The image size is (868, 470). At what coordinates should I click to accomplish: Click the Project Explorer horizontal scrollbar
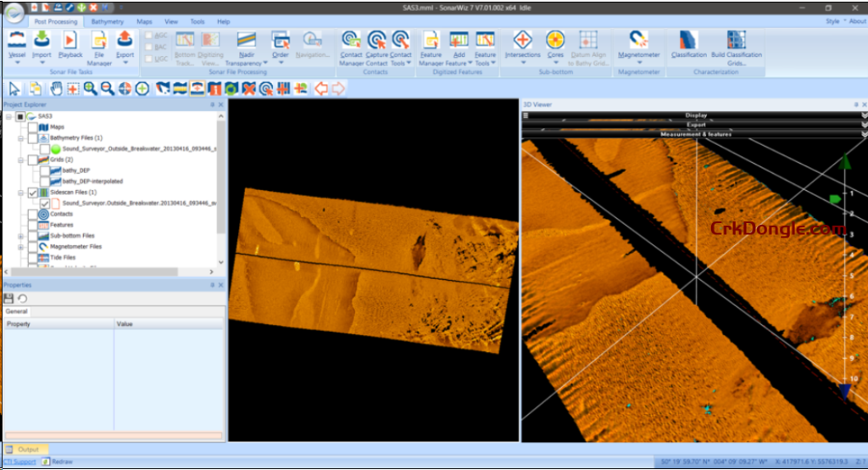[x=93, y=272]
